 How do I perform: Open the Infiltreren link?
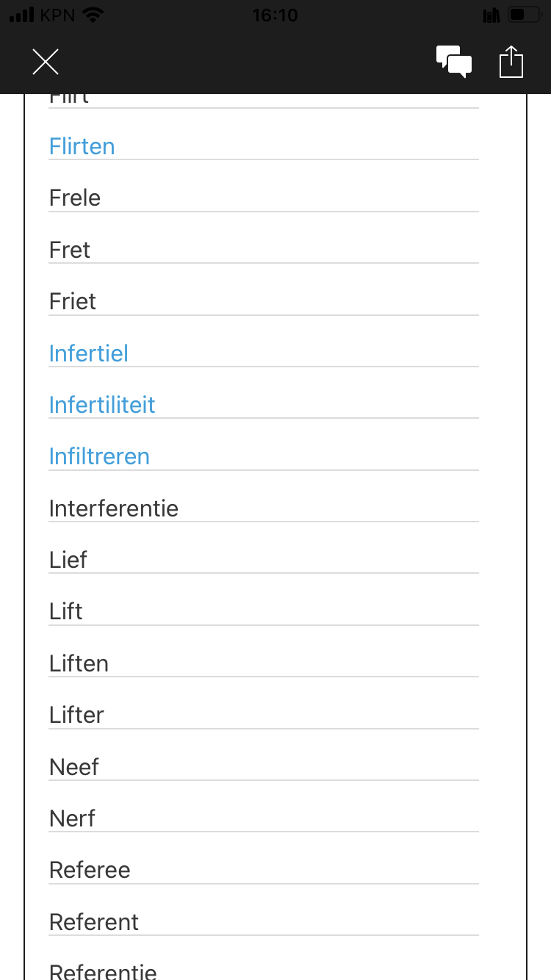click(99, 456)
